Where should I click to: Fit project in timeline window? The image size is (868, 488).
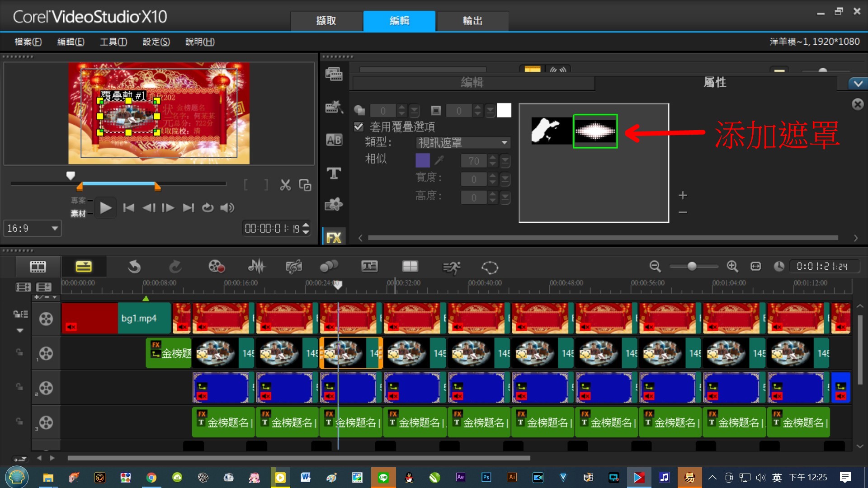[756, 267]
